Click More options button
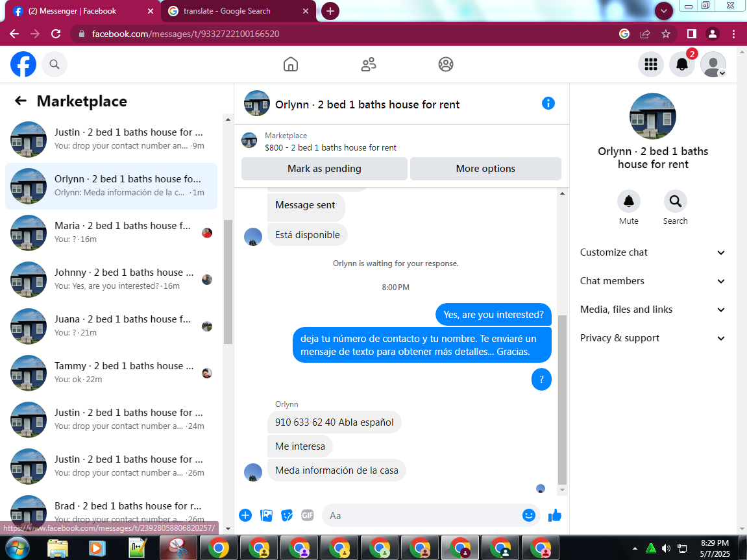 coord(485,169)
